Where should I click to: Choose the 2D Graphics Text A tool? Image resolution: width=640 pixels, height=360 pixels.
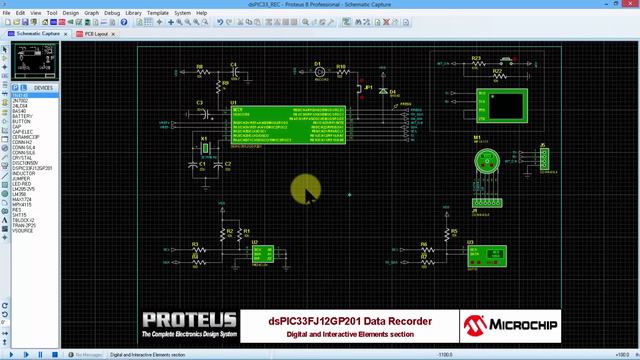pos(4,220)
